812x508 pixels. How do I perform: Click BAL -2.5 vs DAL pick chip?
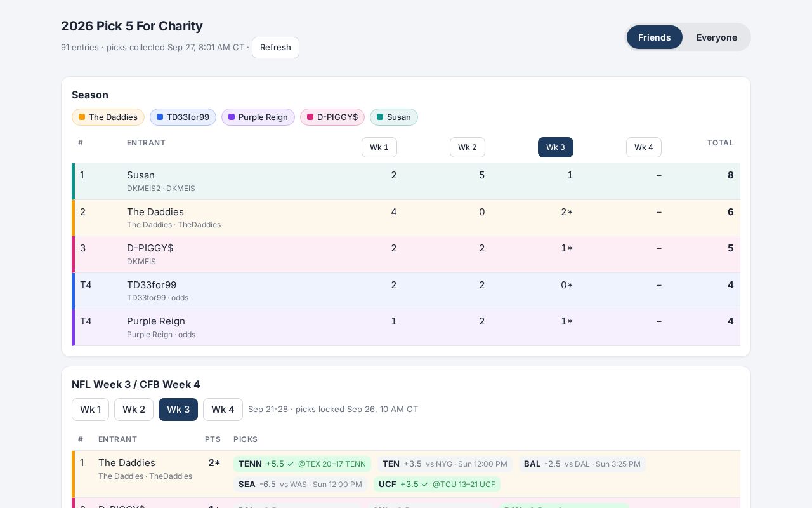click(582, 464)
